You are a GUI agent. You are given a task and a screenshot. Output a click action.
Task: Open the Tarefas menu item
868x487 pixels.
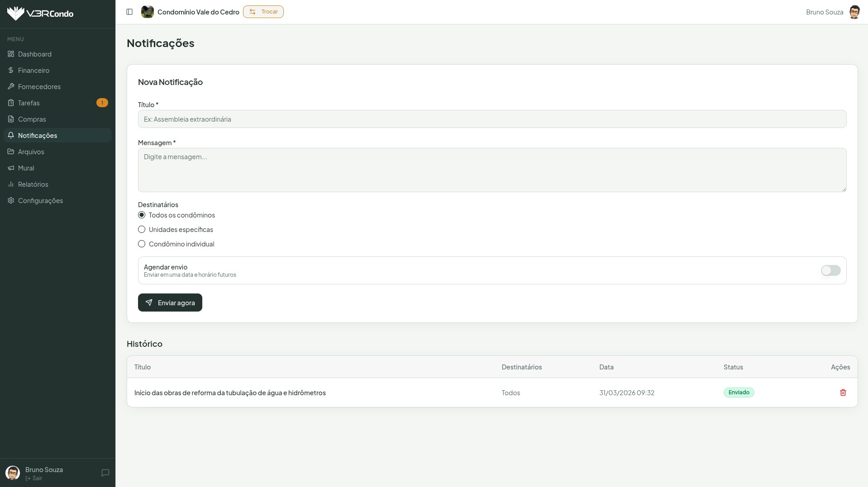[29, 103]
